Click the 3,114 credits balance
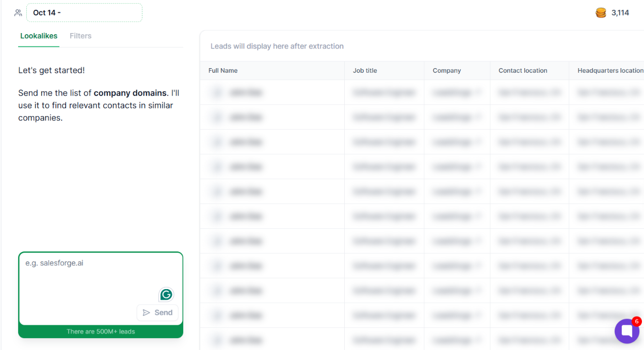 [x=620, y=13]
